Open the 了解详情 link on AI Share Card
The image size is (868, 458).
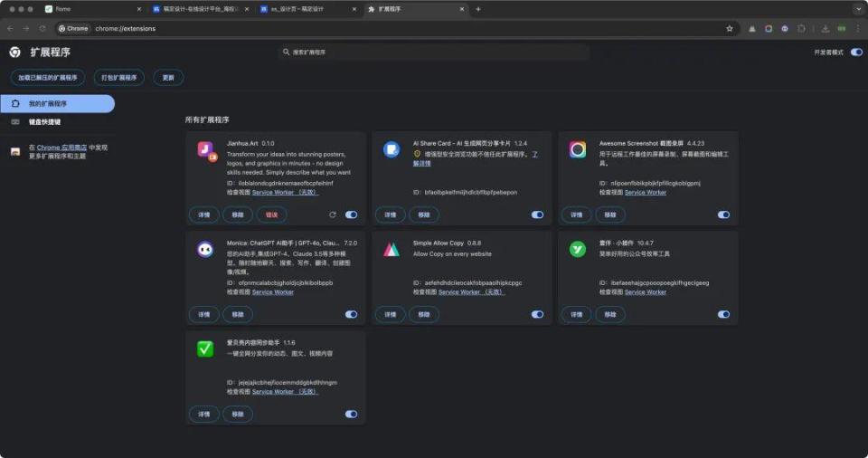point(422,163)
